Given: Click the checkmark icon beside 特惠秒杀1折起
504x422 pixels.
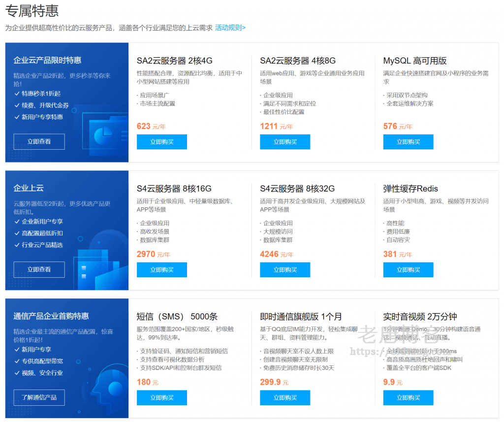Looking at the screenshot, I should click(17, 94).
